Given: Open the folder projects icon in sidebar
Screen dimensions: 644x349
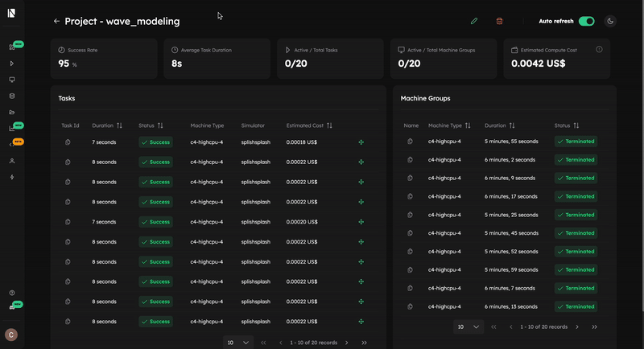Looking at the screenshot, I should [x=12, y=112].
